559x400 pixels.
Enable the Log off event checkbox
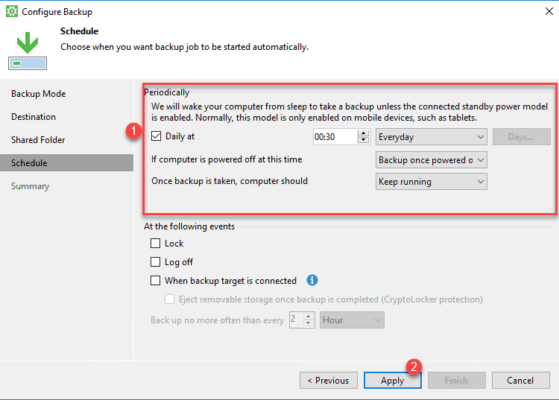(155, 262)
